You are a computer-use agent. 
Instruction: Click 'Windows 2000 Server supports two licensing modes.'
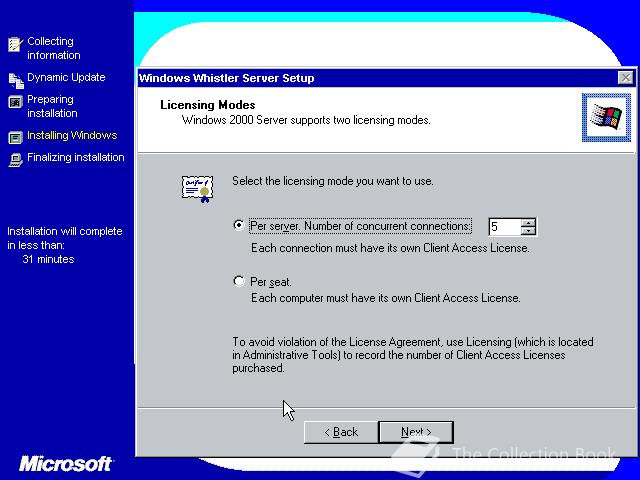(306, 120)
